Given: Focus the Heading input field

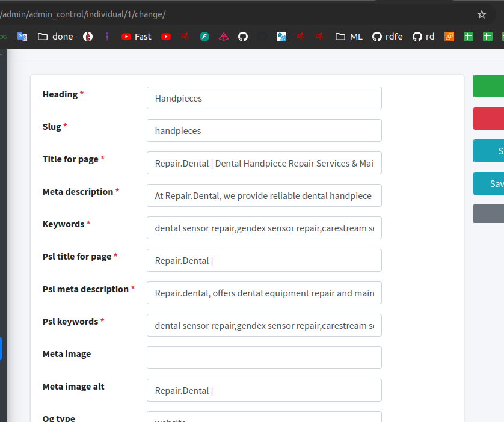Looking at the screenshot, I should click(x=264, y=98).
